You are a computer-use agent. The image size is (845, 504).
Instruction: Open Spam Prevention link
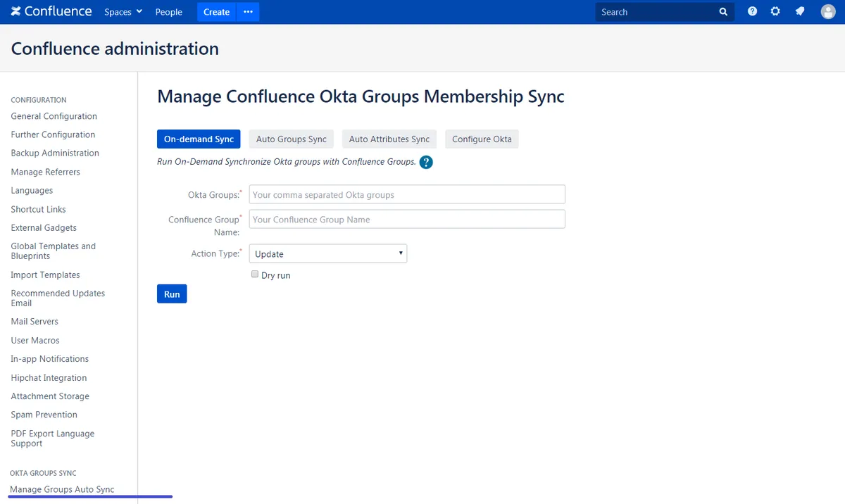click(44, 415)
